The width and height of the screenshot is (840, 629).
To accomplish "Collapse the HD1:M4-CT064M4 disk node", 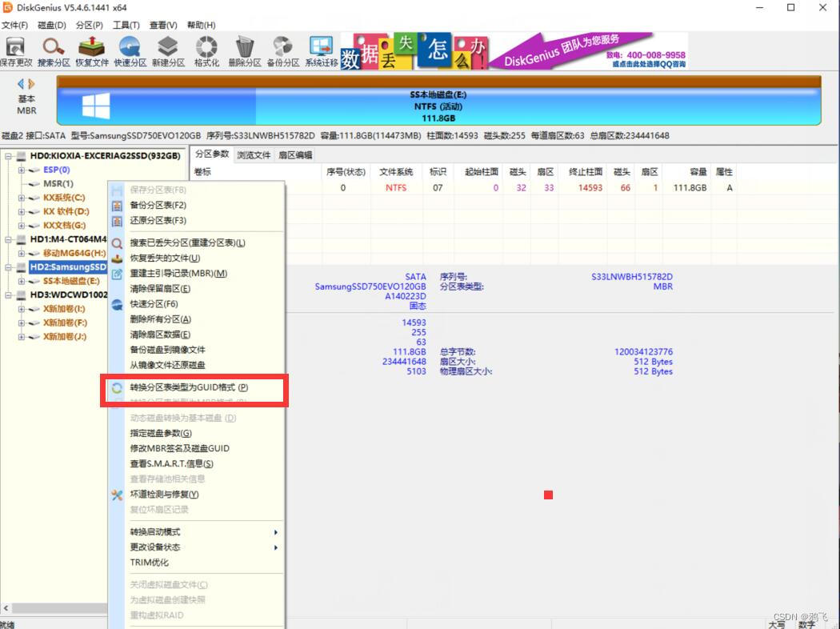I will point(9,239).
